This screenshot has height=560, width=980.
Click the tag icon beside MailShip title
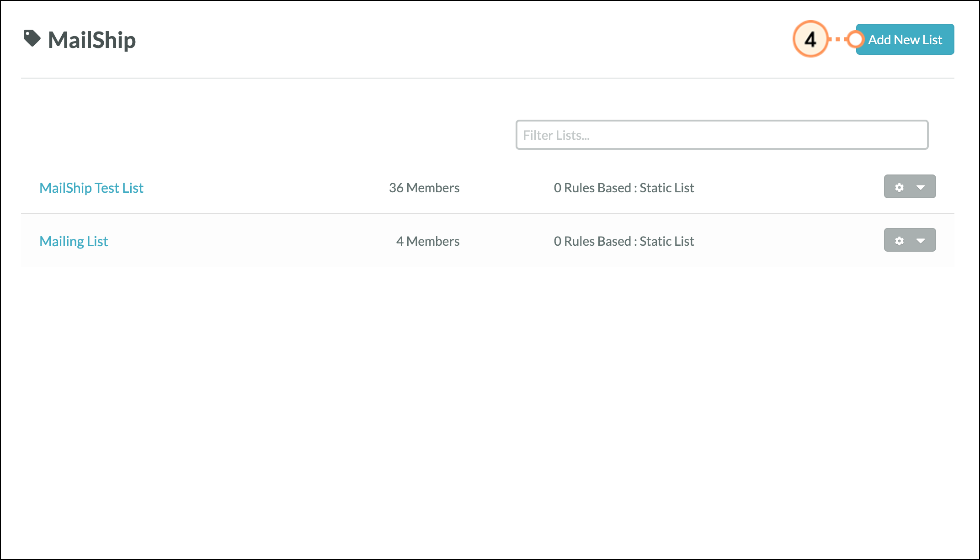coord(32,38)
